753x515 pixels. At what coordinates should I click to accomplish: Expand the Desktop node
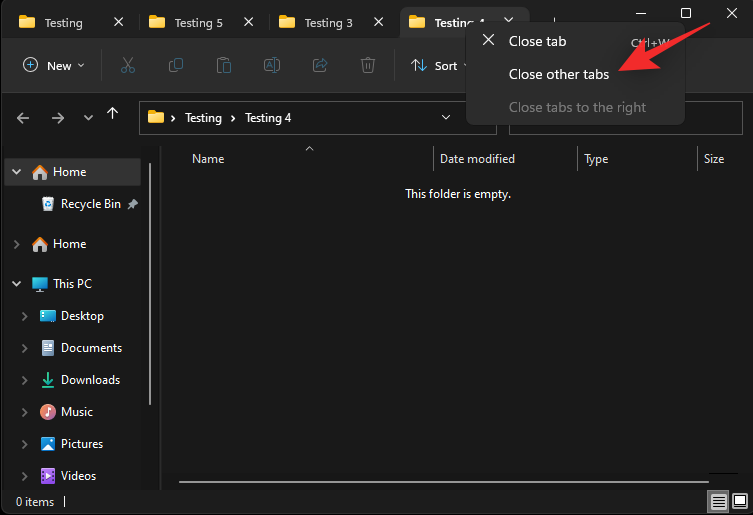point(24,316)
